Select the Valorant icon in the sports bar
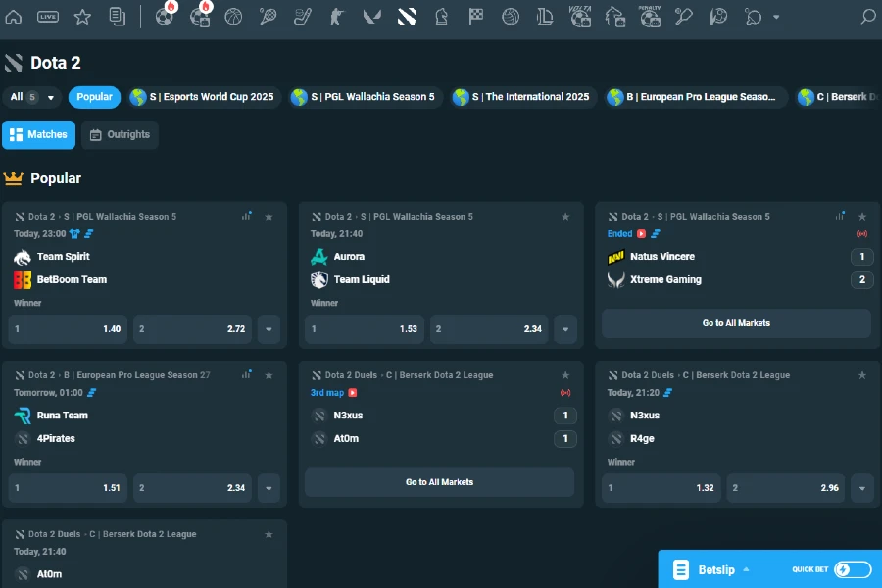Viewport: 882px width, 588px height. pos(371,16)
